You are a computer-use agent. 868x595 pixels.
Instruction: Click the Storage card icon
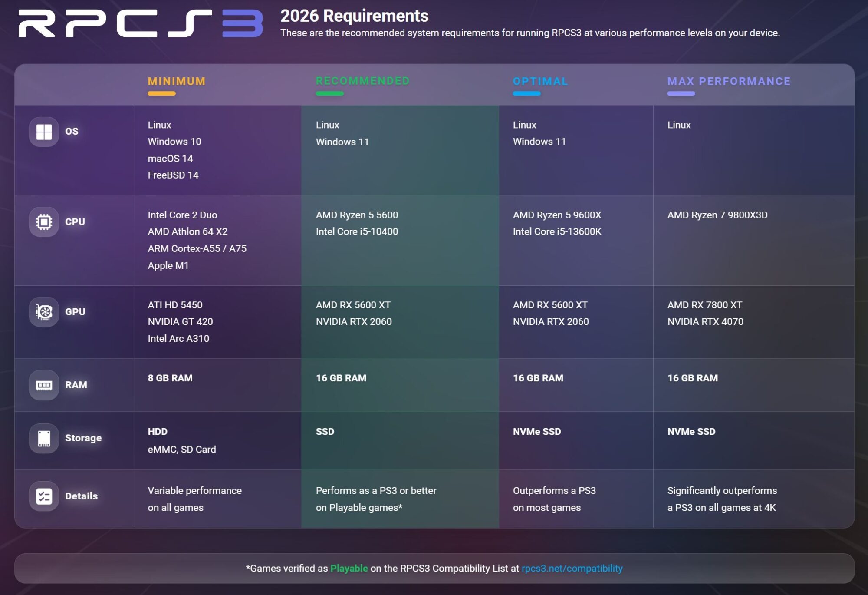click(44, 438)
